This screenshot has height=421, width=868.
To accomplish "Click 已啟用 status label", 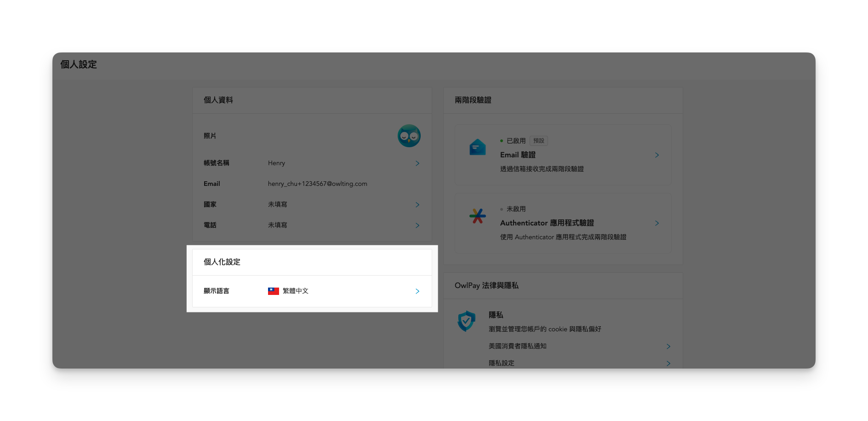I will click(516, 141).
